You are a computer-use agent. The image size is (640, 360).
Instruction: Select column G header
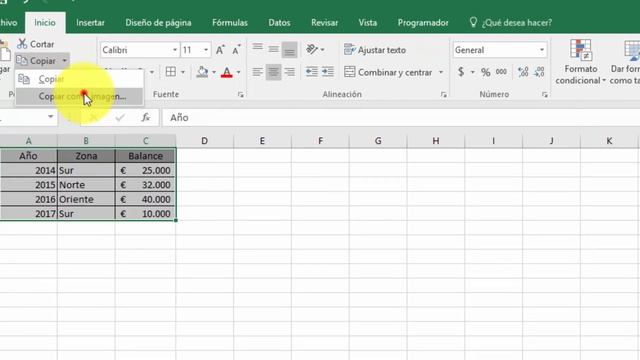coord(378,141)
